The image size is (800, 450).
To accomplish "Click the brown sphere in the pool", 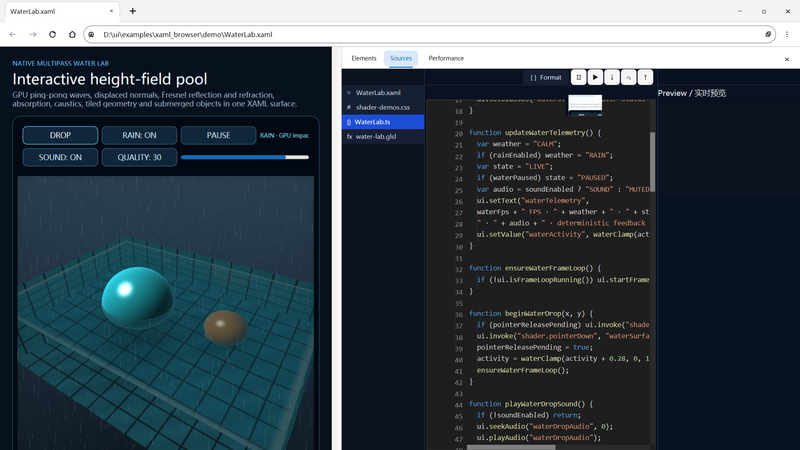I will point(226,328).
